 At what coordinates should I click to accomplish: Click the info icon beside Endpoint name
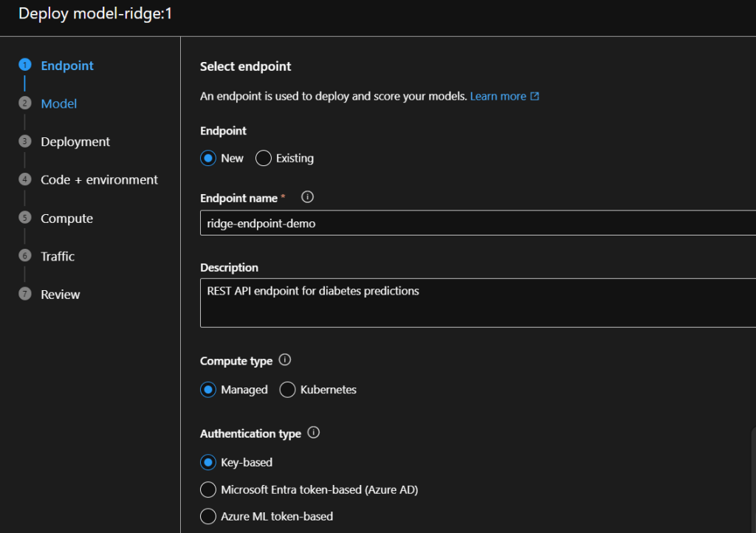pos(308,197)
